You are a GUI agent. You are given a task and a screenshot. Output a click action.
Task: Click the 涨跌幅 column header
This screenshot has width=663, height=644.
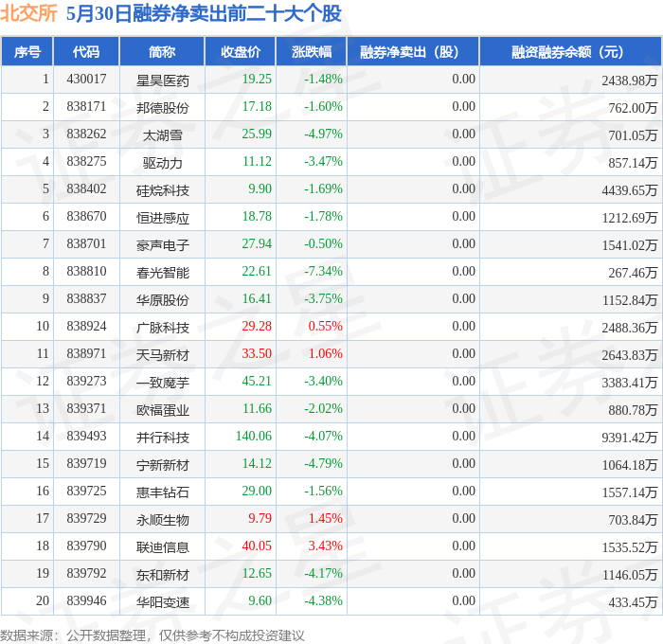[312, 51]
